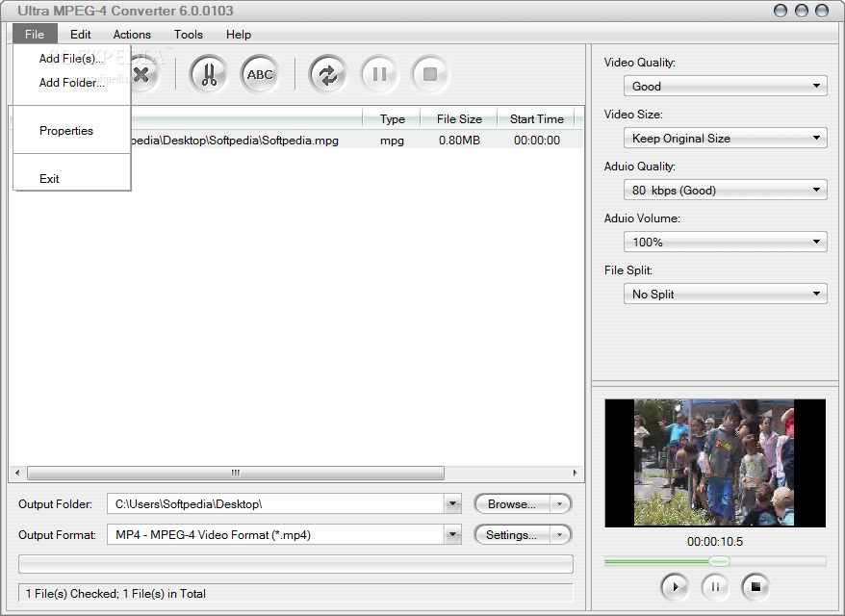This screenshot has height=616, width=845.
Task: Click the File Size column header
Action: [x=459, y=119]
